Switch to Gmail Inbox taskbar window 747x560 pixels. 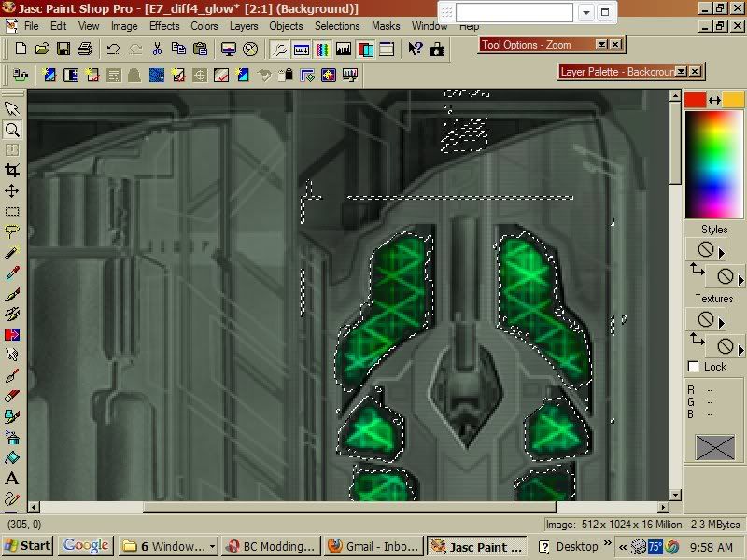[373, 546]
